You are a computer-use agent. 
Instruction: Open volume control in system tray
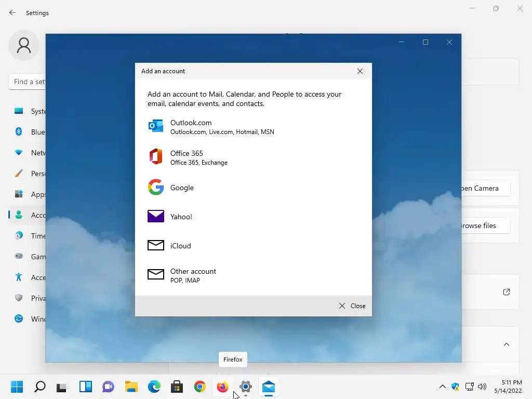[x=482, y=387]
